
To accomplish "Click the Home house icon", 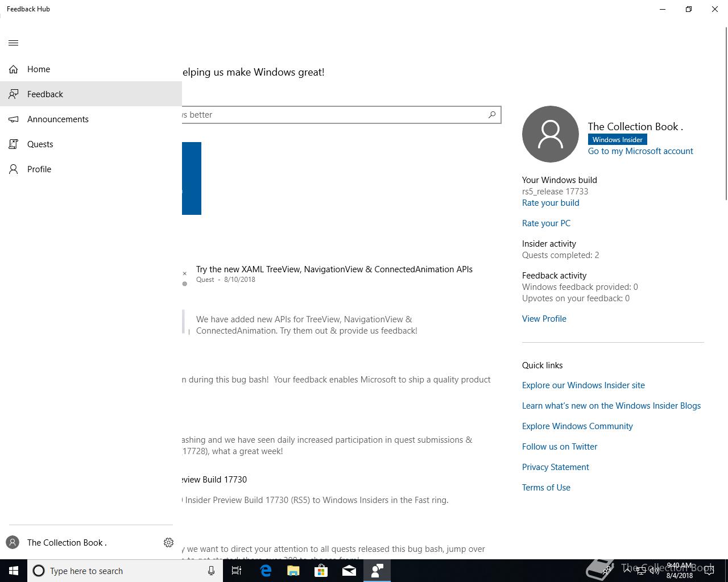I will point(14,69).
